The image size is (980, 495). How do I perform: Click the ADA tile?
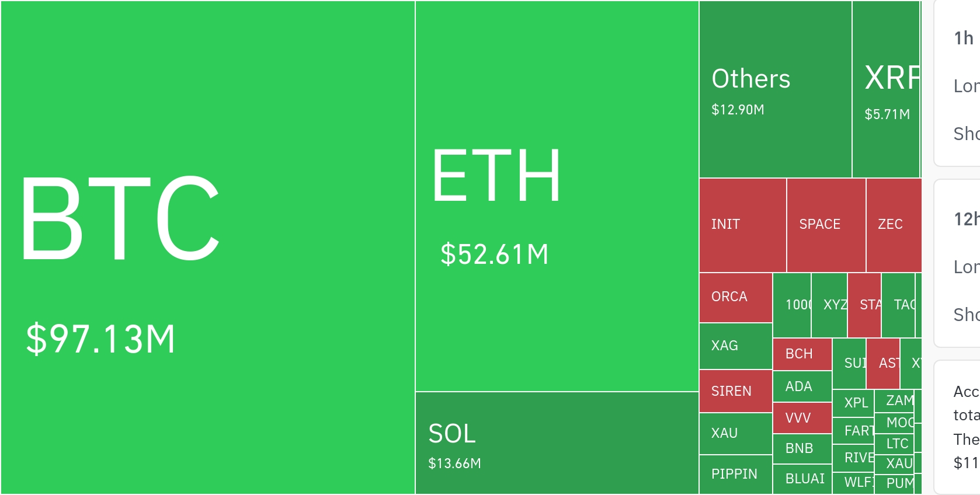click(802, 386)
